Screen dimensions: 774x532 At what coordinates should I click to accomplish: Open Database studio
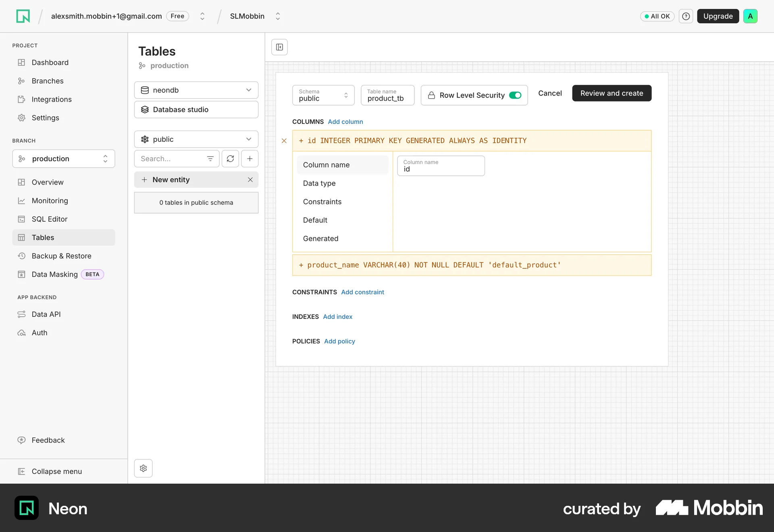[x=196, y=110]
